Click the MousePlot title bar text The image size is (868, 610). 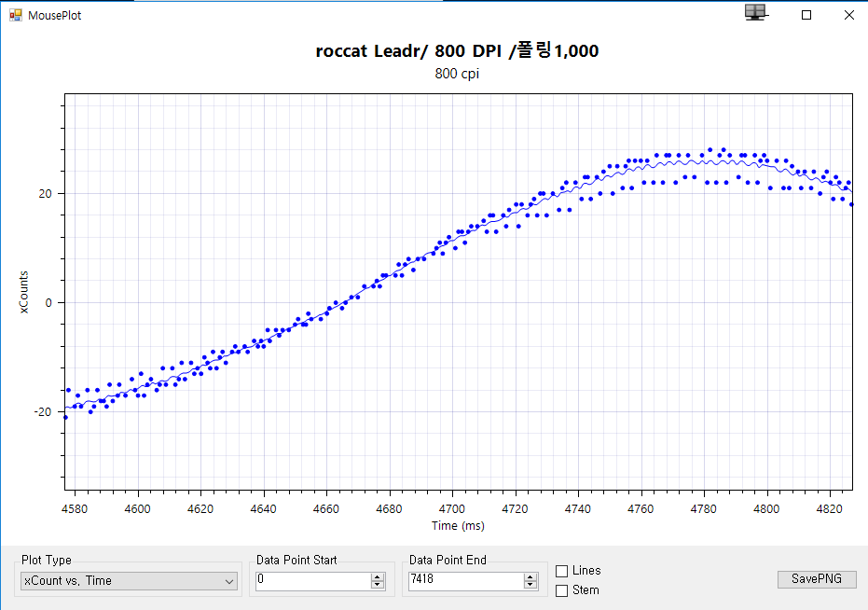pyautogui.click(x=54, y=15)
